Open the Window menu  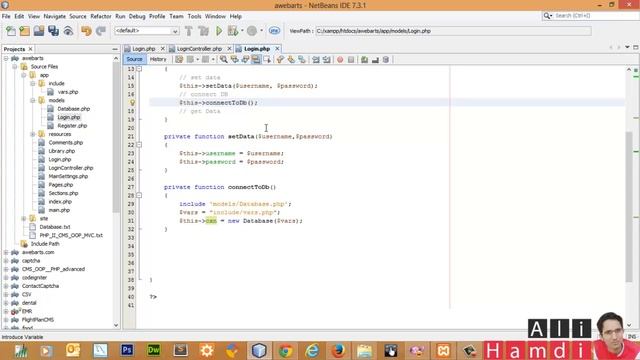215,16
